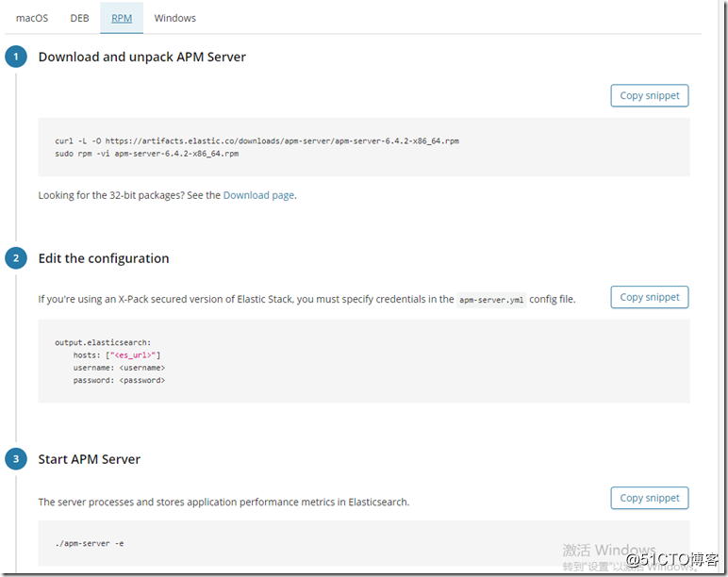Viewport: 728px width, 577px height.
Task: Click the password: <password> line
Action: tap(119, 380)
